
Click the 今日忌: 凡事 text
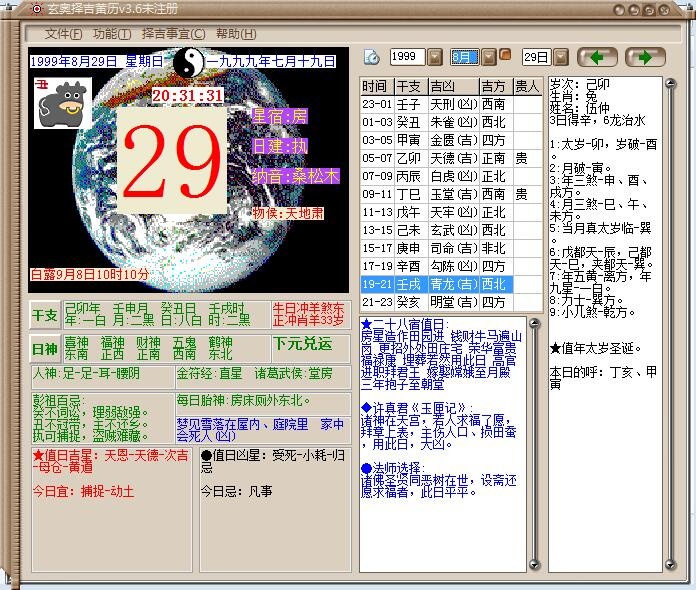236,491
